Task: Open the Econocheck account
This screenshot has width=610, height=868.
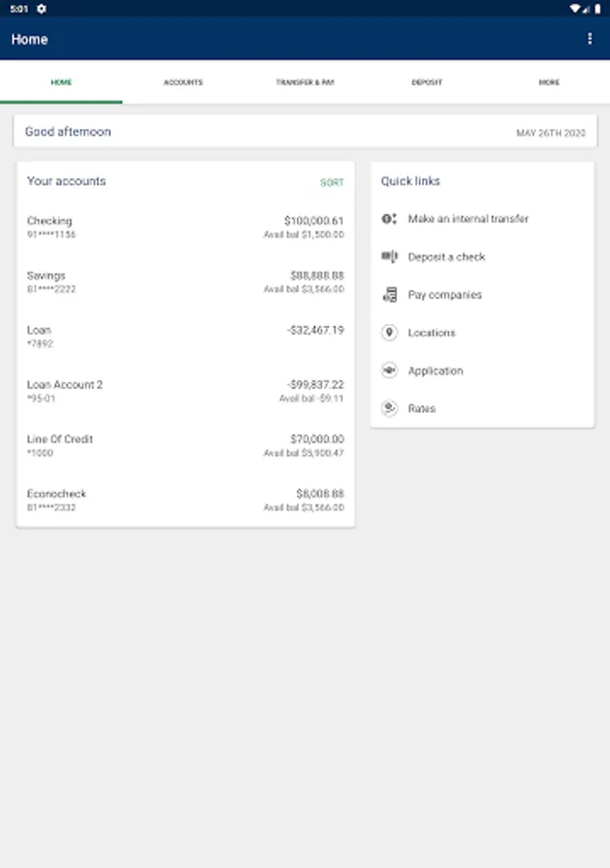Action: click(185, 500)
